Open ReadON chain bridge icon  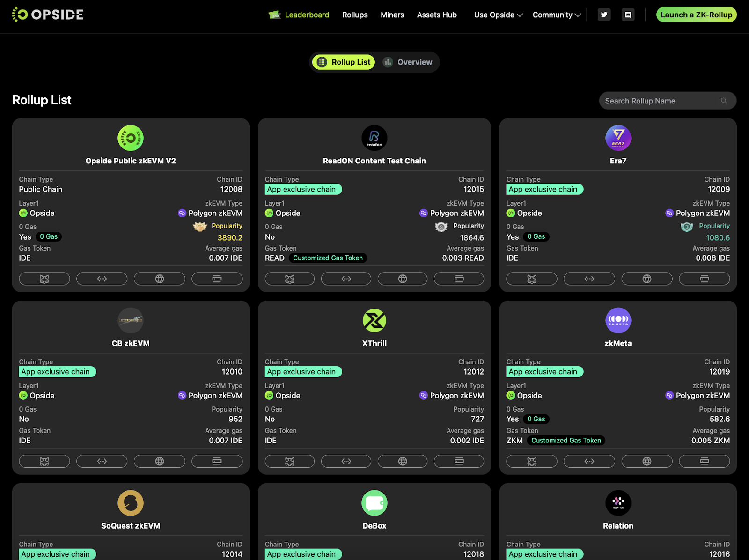tap(346, 279)
